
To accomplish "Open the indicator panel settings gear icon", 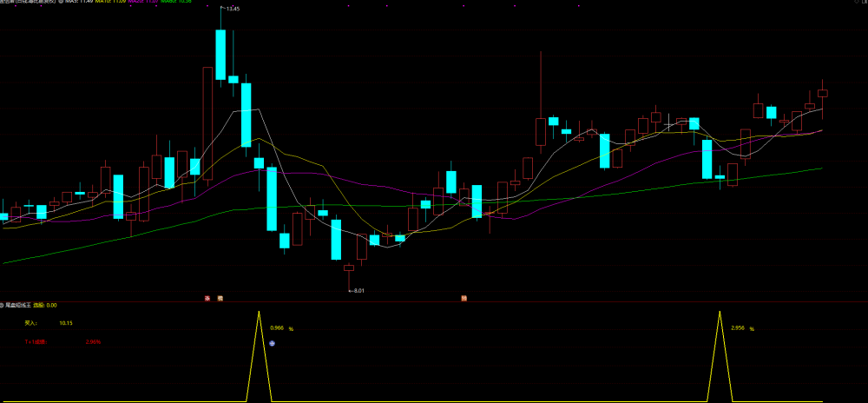I will [3, 305].
